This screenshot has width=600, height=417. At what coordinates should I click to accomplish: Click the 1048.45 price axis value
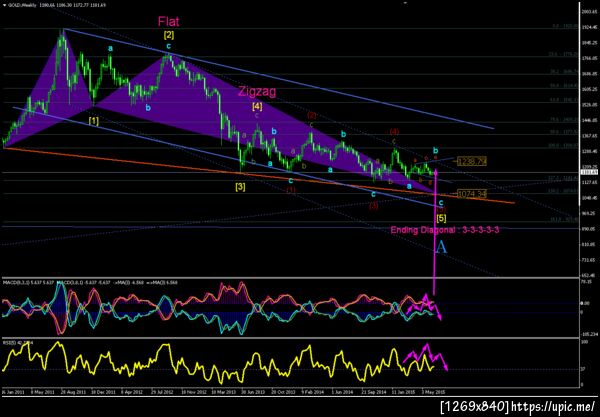590,198
